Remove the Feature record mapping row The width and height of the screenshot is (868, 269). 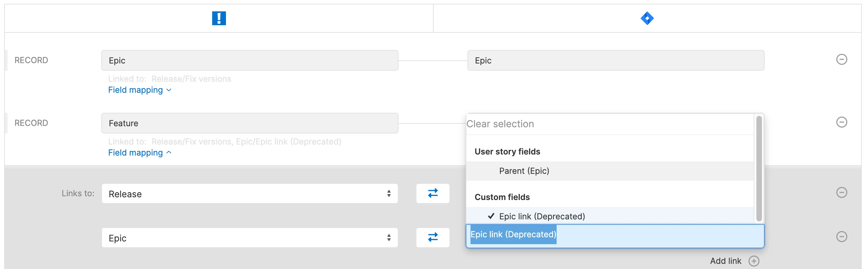click(841, 122)
